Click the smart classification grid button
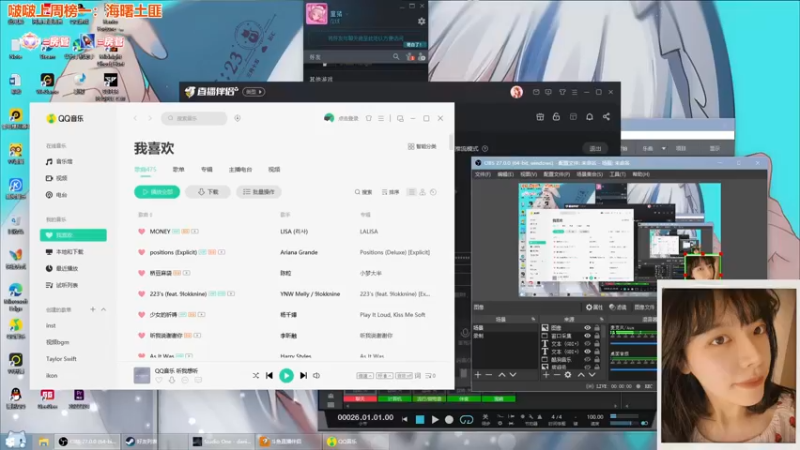This screenshot has width=800, height=450. coord(422,146)
